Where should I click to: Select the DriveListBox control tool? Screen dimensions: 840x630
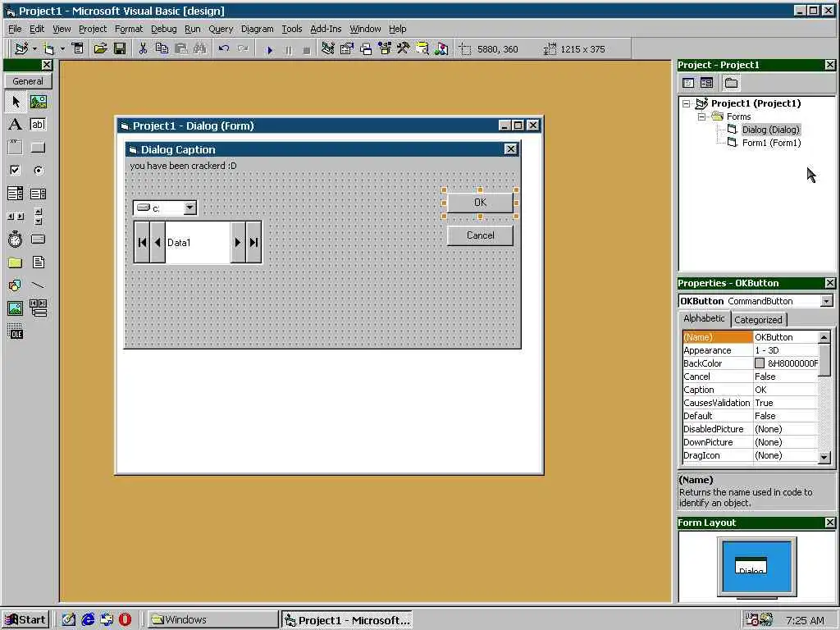pyautogui.click(x=38, y=239)
